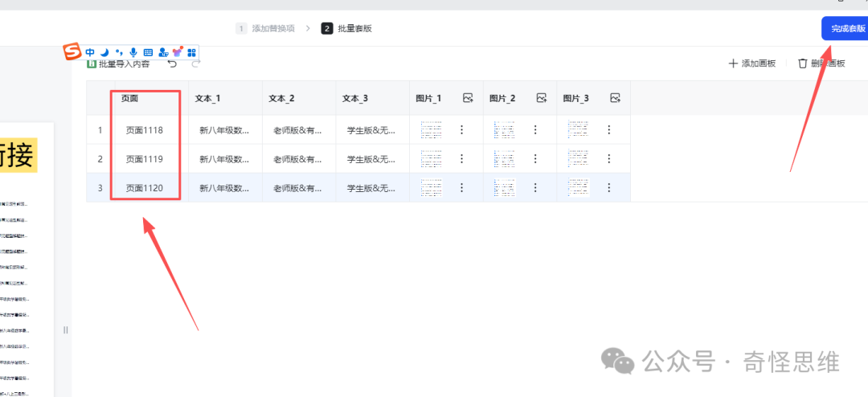Select the 图片_2 thumbnail in row 2
The image size is (868, 397).
pyautogui.click(x=505, y=158)
